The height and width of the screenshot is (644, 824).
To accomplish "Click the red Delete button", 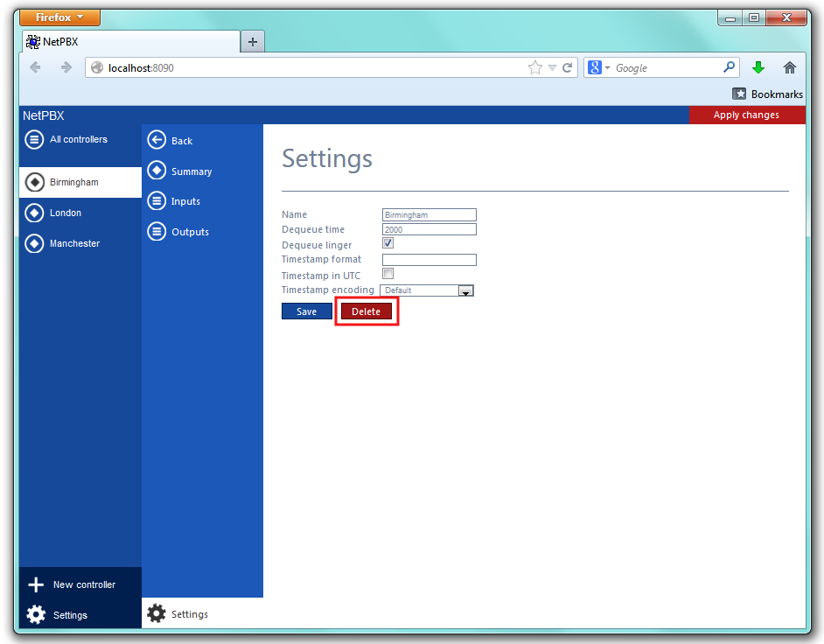I will coord(366,311).
